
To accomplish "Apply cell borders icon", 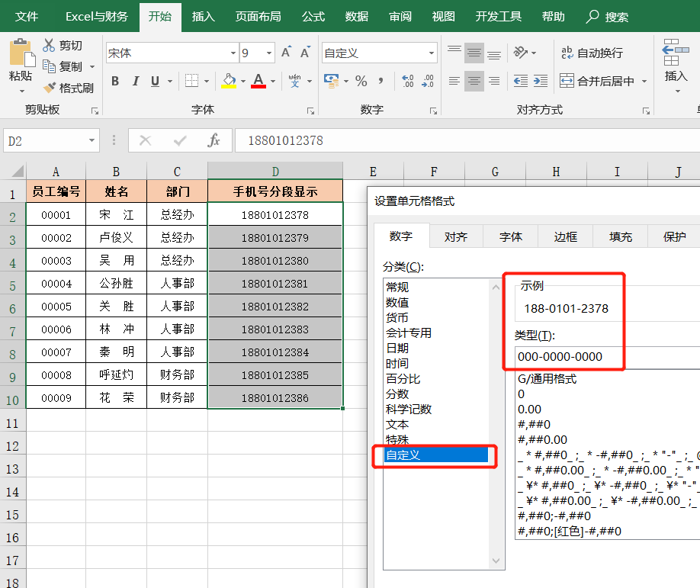I will pos(192,82).
